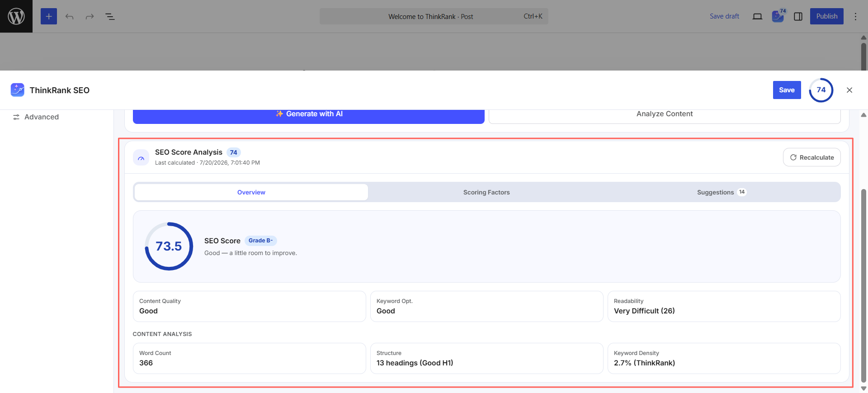Click the Keyword Density 2.7% card
The height and width of the screenshot is (393, 868).
(x=724, y=358)
